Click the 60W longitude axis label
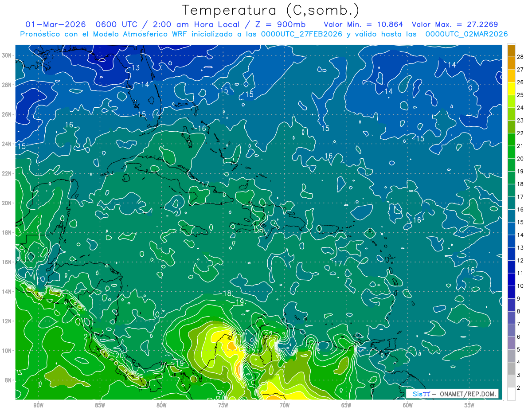The width and height of the screenshot is (532, 411). (x=408, y=405)
